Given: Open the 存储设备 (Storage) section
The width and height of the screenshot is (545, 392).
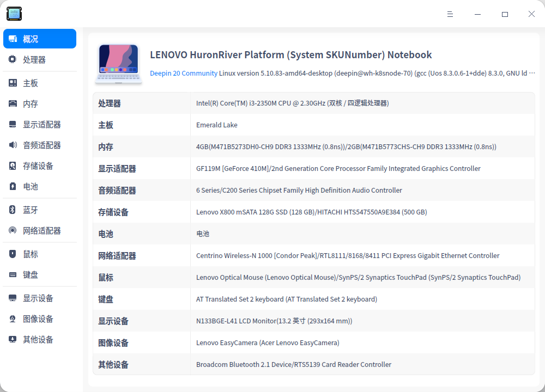Looking at the screenshot, I should pyautogui.click(x=38, y=166).
